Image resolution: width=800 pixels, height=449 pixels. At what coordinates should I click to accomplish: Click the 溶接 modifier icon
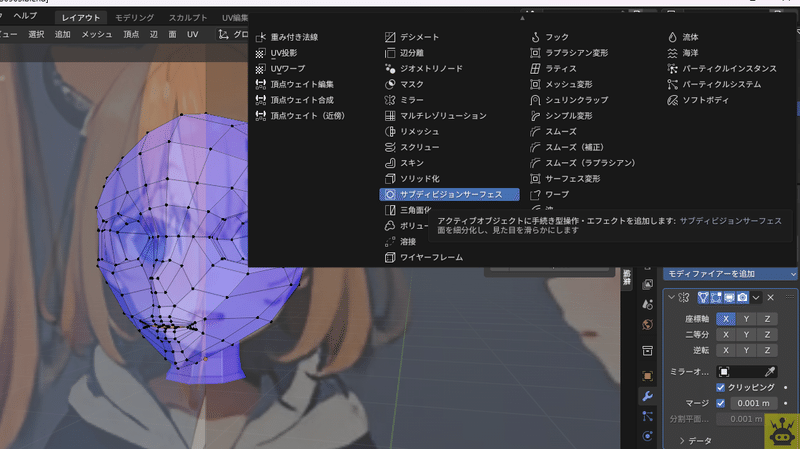point(390,242)
